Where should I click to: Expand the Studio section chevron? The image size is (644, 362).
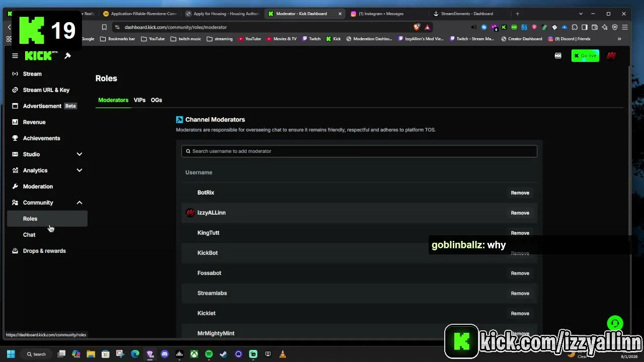tap(79, 154)
